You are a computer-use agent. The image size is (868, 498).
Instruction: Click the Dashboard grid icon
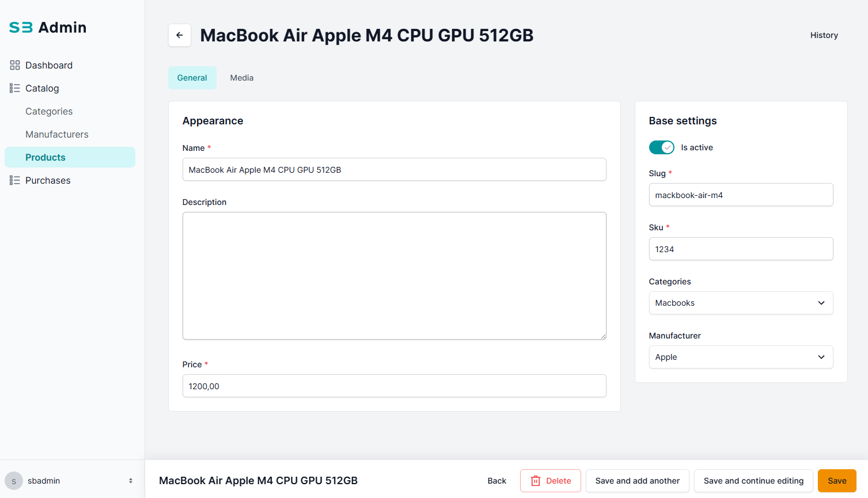15,65
